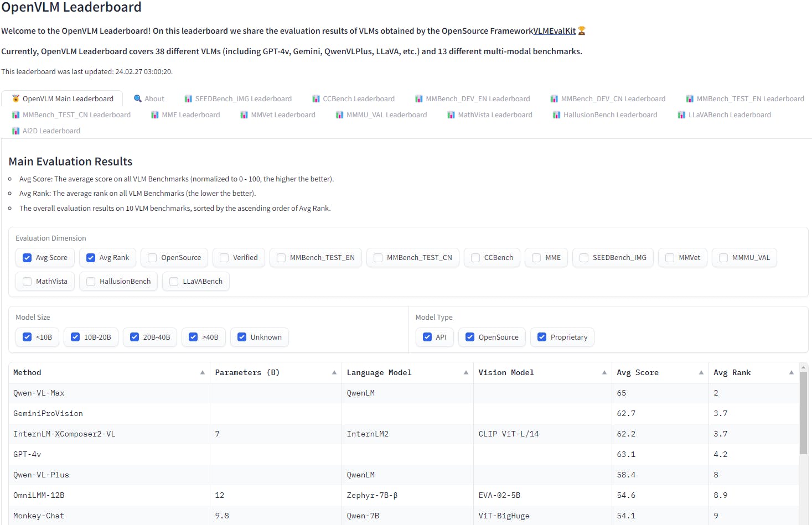Check the MathVista dimension checkbox
Image resolution: width=812 pixels, height=525 pixels.
(27, 282)
